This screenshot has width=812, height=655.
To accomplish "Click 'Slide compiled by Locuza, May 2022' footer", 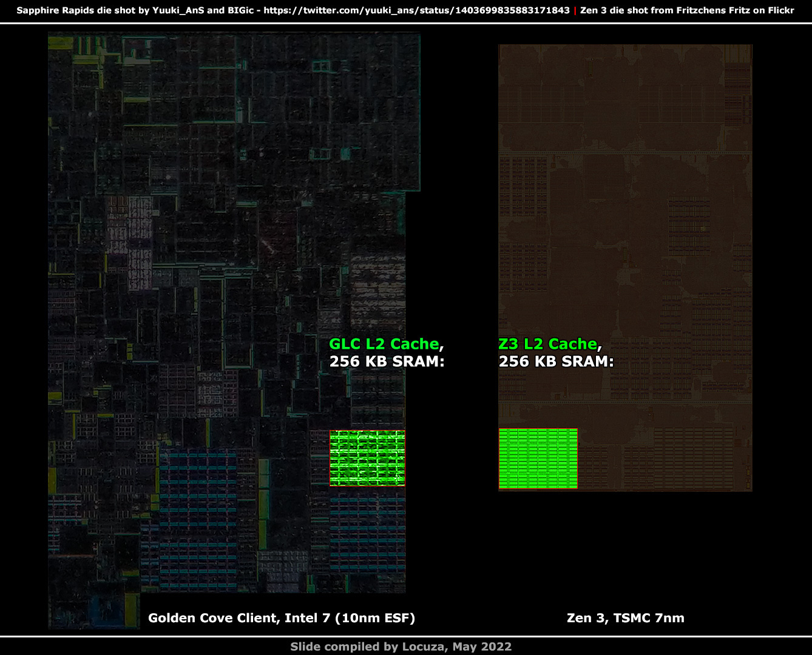I will pyautogui.click(x=401, y=647).
